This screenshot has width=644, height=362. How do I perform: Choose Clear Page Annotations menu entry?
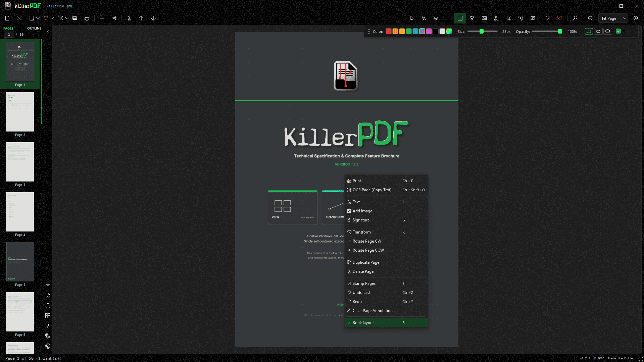pos(386,311)
